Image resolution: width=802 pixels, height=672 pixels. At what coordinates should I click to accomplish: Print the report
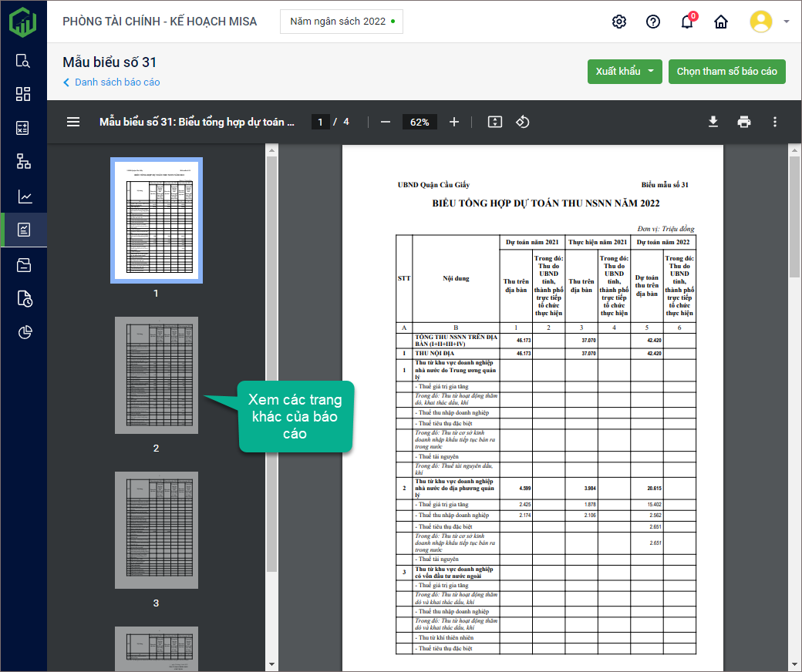[744, 122]
